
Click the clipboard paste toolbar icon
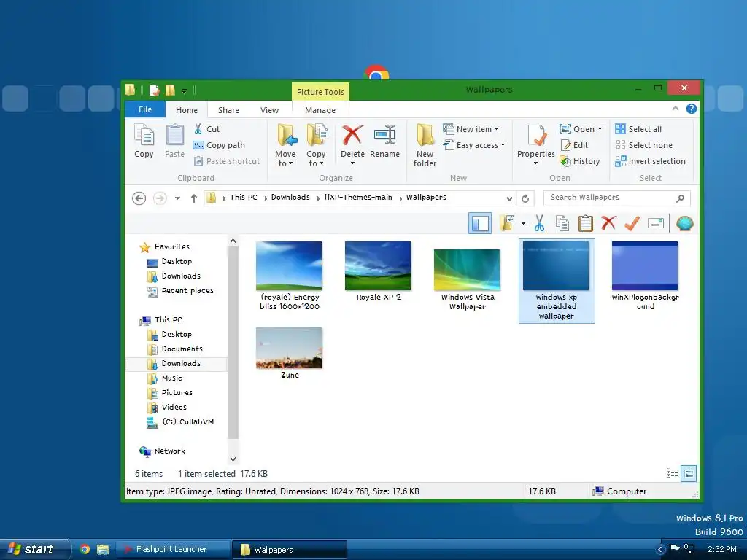[x=586, y=223]
